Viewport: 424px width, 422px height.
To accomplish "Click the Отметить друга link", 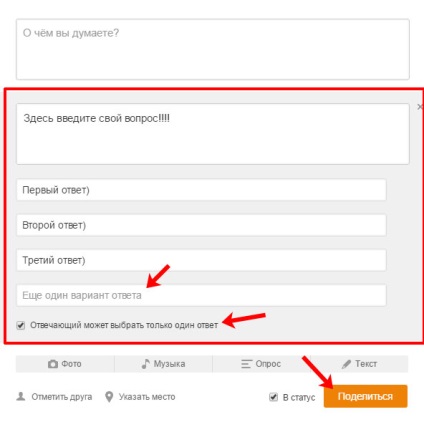I will click(62, 397).
